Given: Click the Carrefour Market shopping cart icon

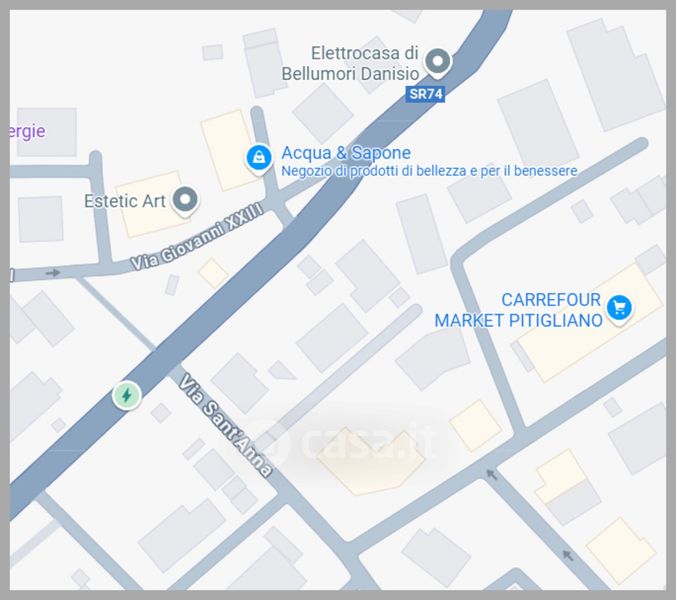Looking at the screenshot, I should (619, 309).
